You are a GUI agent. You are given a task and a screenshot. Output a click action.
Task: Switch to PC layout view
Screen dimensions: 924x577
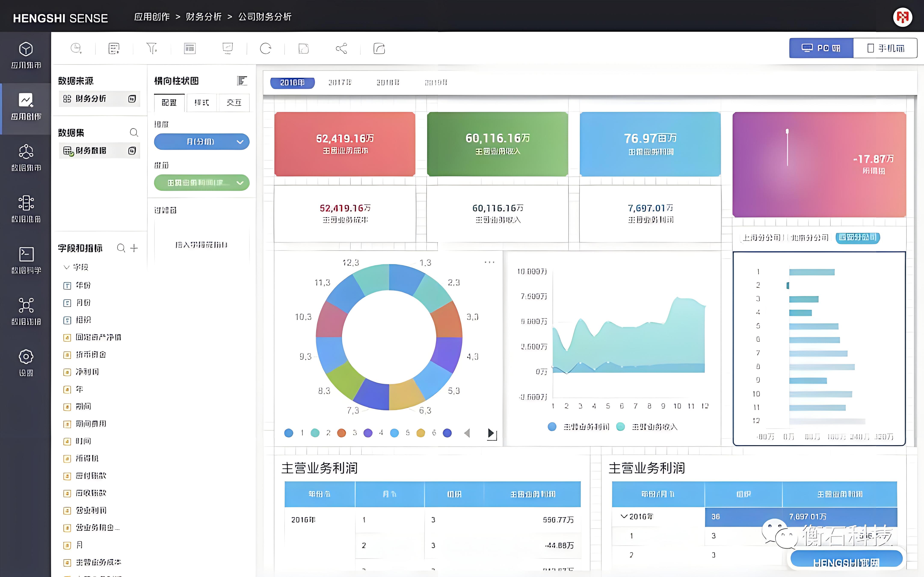pos(821,48)
